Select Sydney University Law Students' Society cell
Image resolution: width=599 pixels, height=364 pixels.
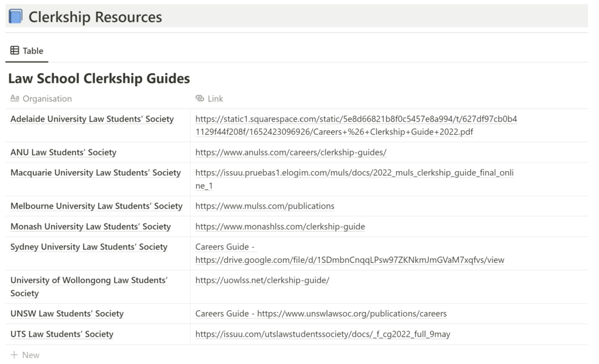pyautogui.click(x=98, y=254)
